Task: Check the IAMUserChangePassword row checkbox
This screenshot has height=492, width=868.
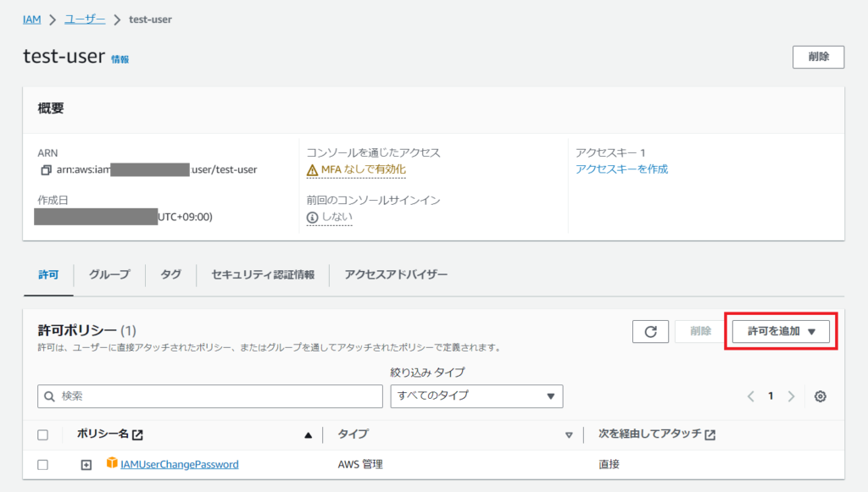Action: (43, 464)
